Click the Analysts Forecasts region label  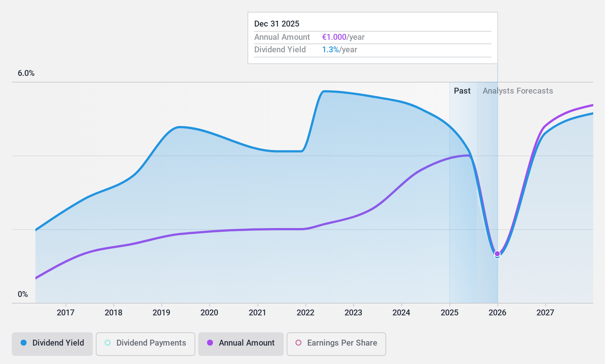point(518,91)
